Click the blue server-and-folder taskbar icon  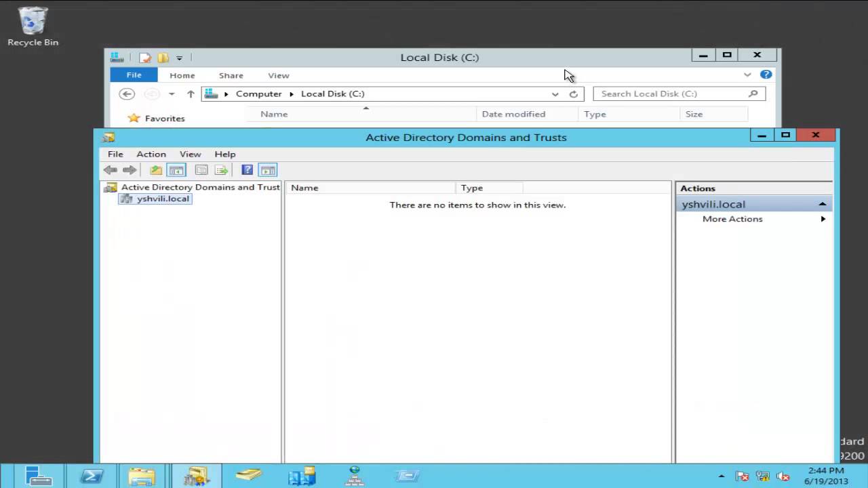[x=302, y=476]
